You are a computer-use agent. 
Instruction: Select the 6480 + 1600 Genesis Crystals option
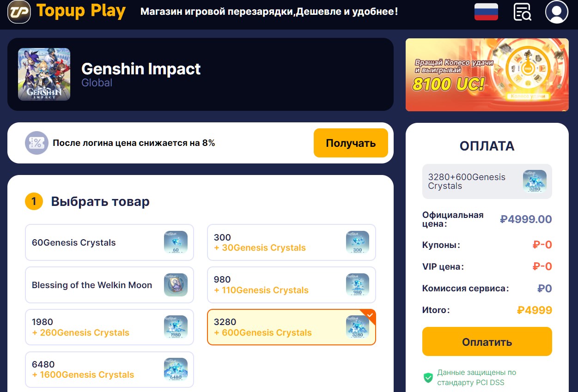pyautogui.click(x=110, y=369)
